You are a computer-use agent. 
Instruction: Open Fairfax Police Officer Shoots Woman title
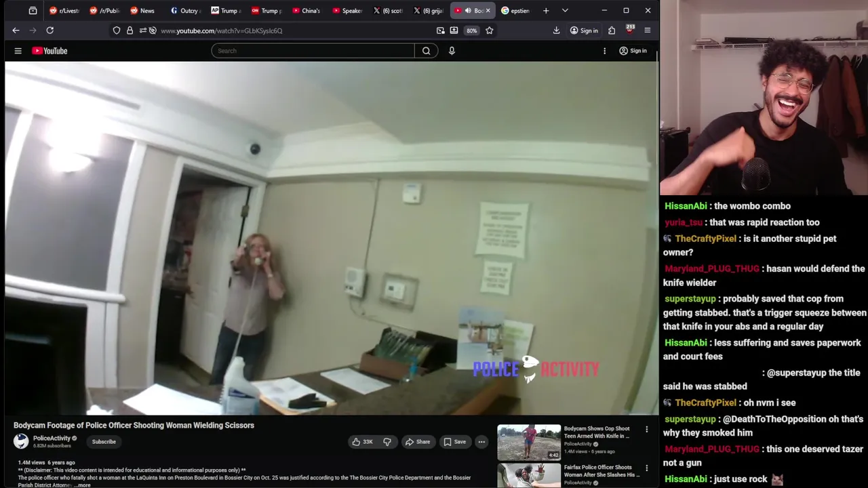601,471
